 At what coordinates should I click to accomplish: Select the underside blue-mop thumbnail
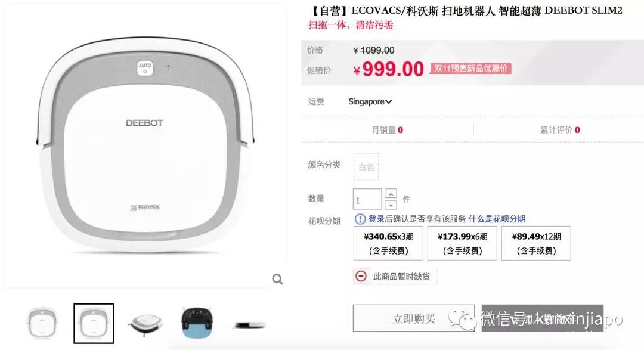[x=197, y=323]
